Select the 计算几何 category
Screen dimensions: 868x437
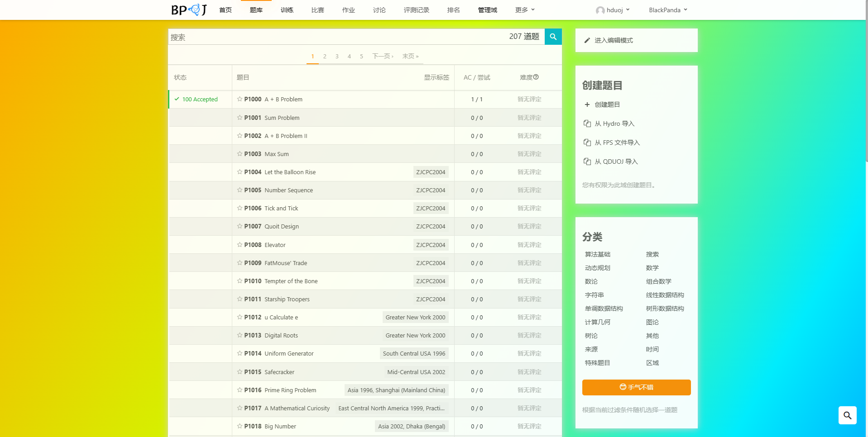pyautogui.click(x=598, y=322)
